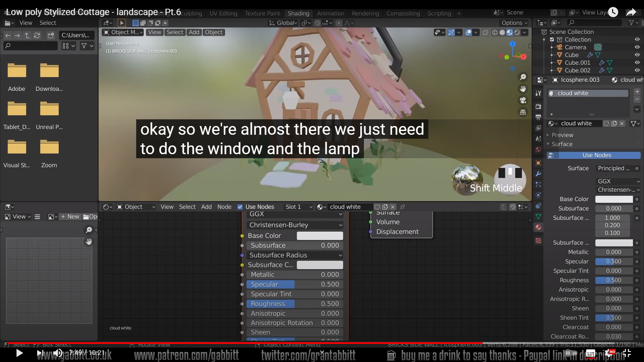Click the blue Use Nodes button
644x362 pixels.
(596, 155)
